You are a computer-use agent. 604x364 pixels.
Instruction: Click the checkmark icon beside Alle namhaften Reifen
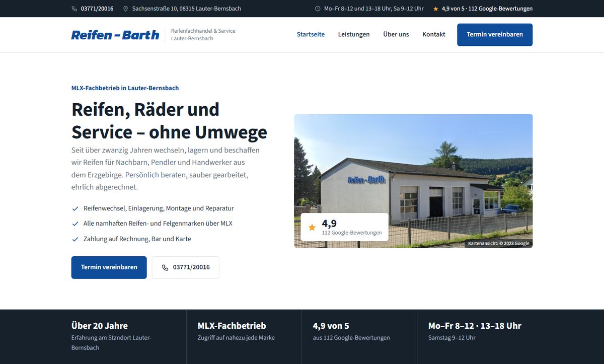(75, 224)
